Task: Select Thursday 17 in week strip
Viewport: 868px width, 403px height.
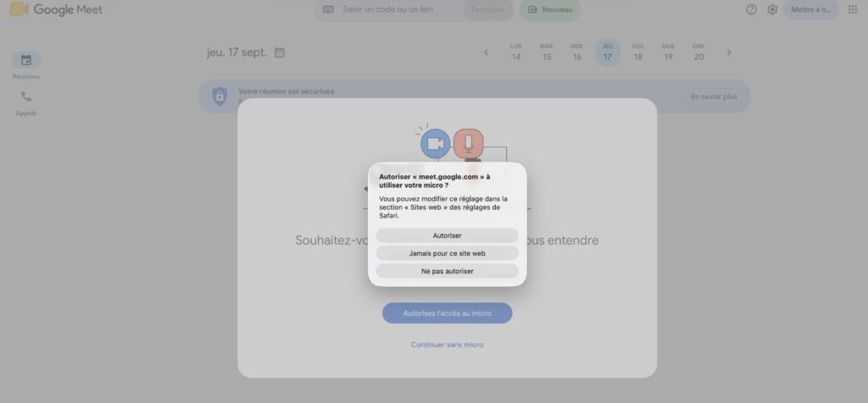Action: click(608, 52)
